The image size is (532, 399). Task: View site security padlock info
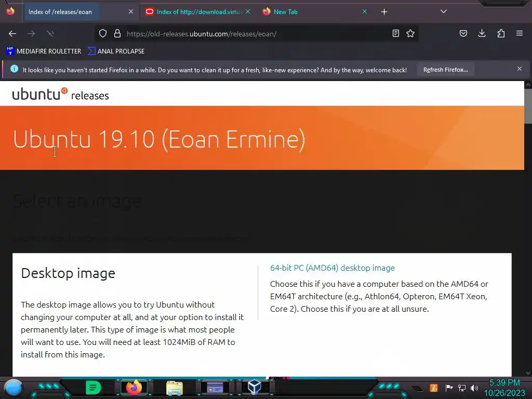click(117, 34)
